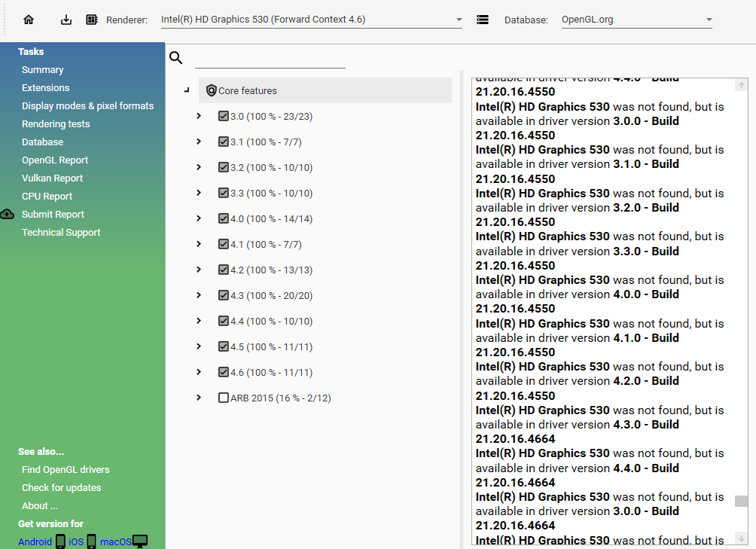Expand the 4.1 feature list

pos(199,243)
